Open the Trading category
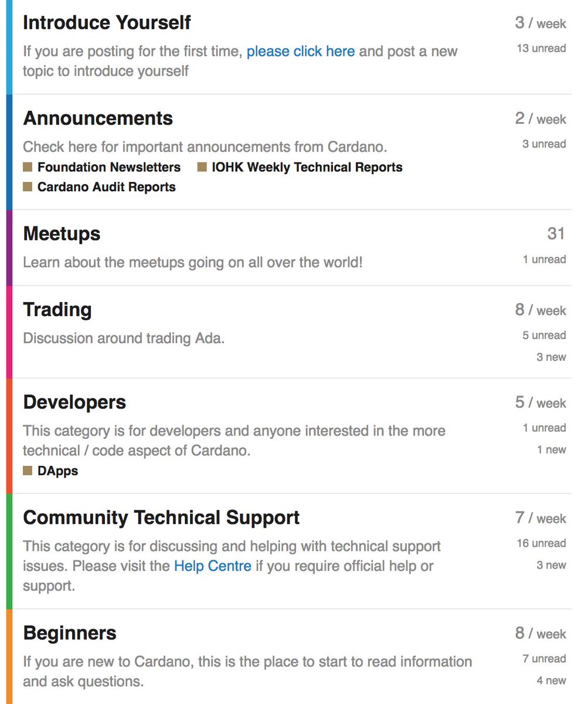Screen dimensions: 588x704 pos(57,309)
